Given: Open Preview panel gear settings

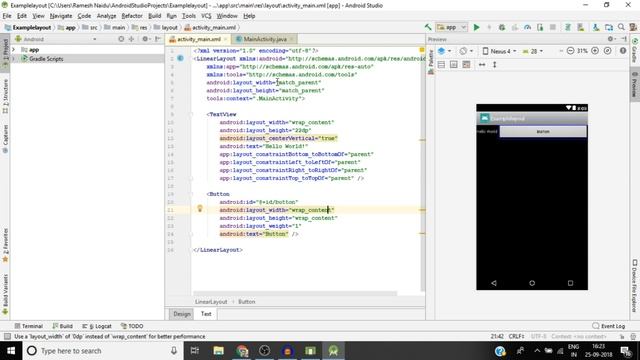Looking at the screenshot, I should 611,39.
